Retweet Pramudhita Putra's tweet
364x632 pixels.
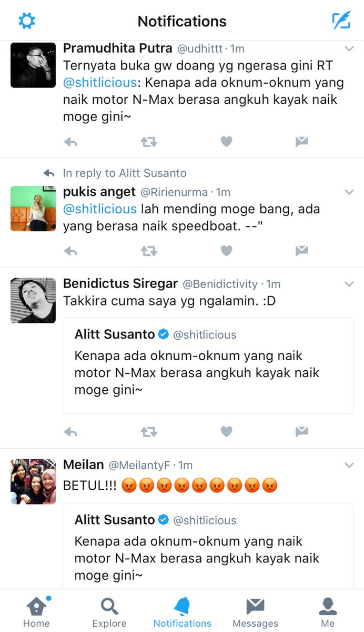tap(149, 142)
